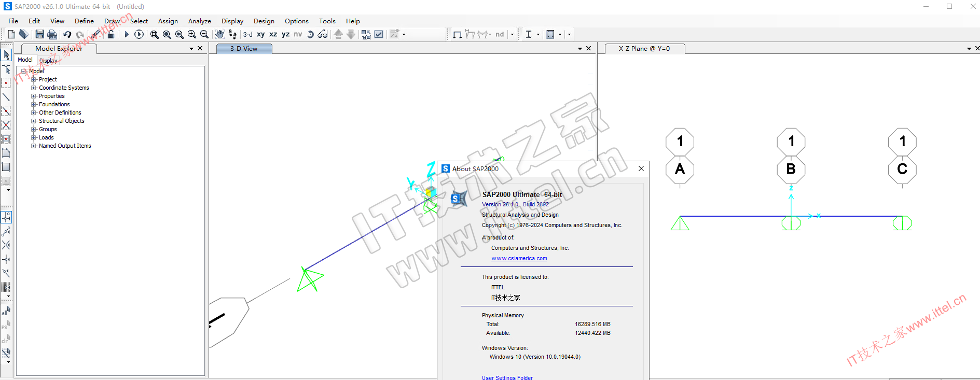Open the Define menu

(84, 21)
